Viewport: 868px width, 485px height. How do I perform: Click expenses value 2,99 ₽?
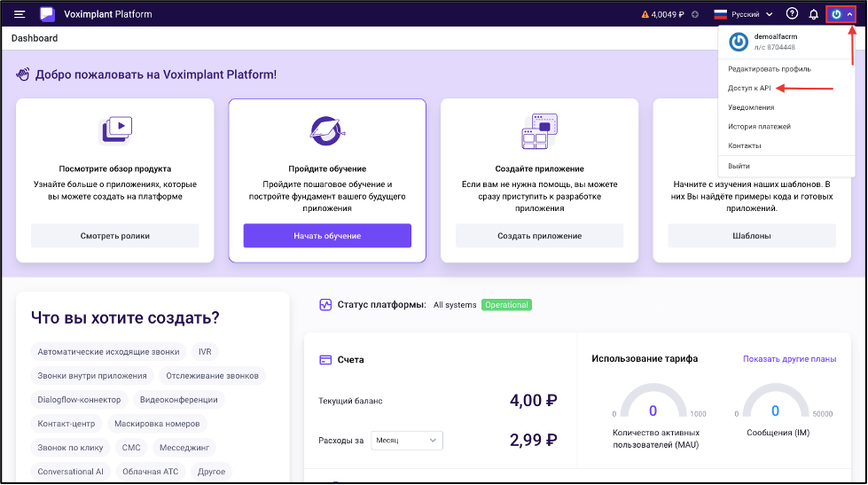tap(533, 440)
